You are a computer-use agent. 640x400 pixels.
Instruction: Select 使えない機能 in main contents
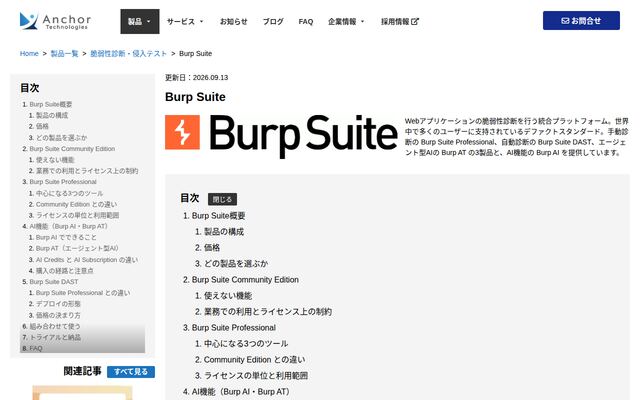point(228,296)
